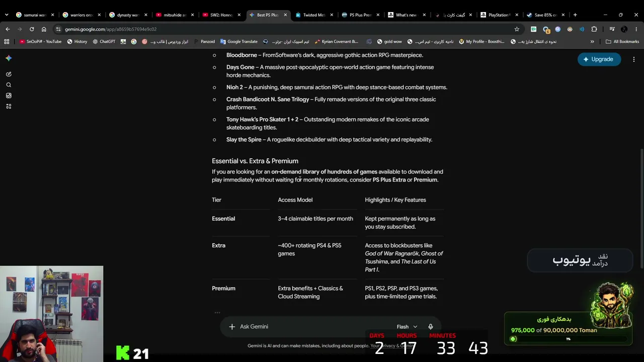Open the Chrome profile avatar

tap(624, 29)
